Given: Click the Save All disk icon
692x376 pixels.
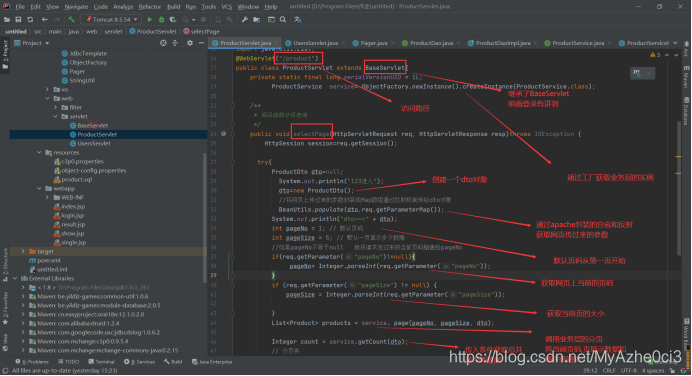Looking at the screenshot, I should click(18, 19).
